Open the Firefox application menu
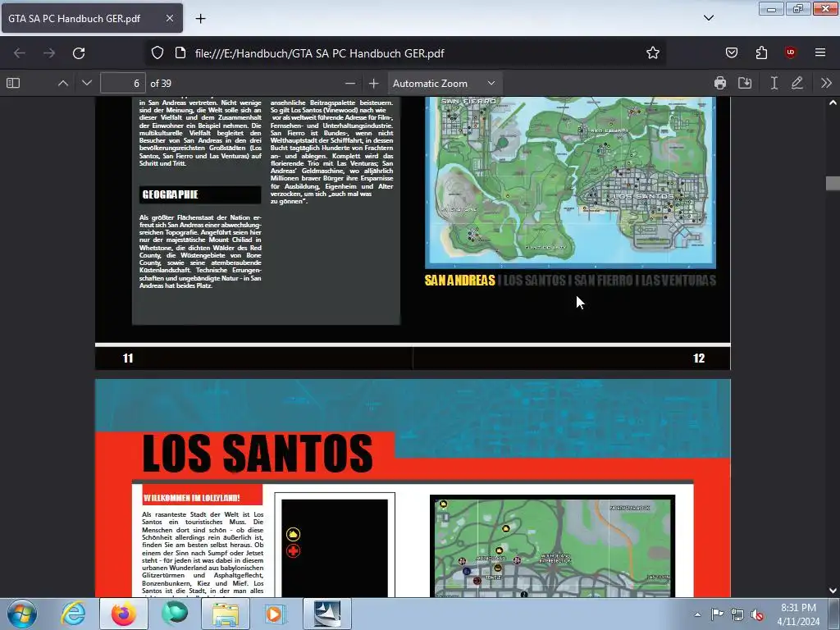Screen dimensions: 840x630 coord(820,52)
